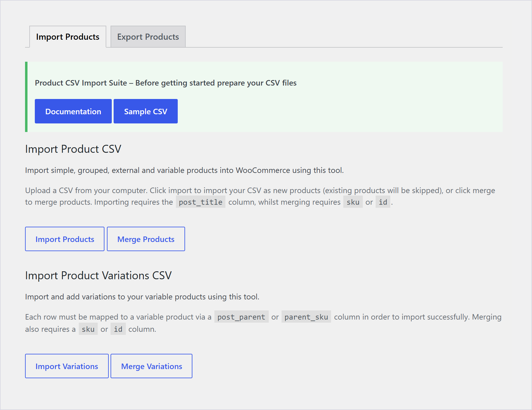The height and width of the screenshot is (410, 532).
Task: Download the Sample CSV
Action: 146,111
